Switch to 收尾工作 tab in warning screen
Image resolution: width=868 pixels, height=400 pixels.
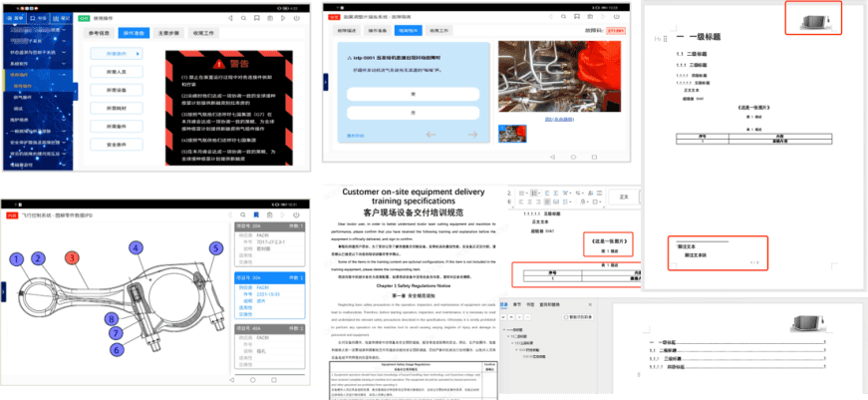coord(203,33)
